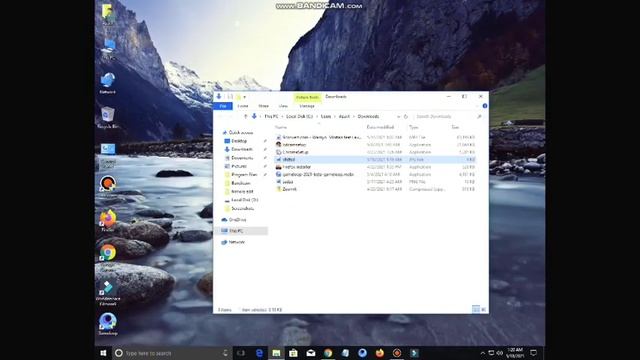Open Bandicam recorder from the taskbar

click(x=397, y=353)
